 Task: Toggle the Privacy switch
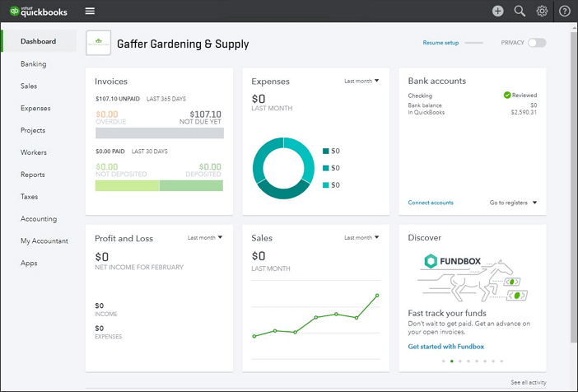[536, 42]
